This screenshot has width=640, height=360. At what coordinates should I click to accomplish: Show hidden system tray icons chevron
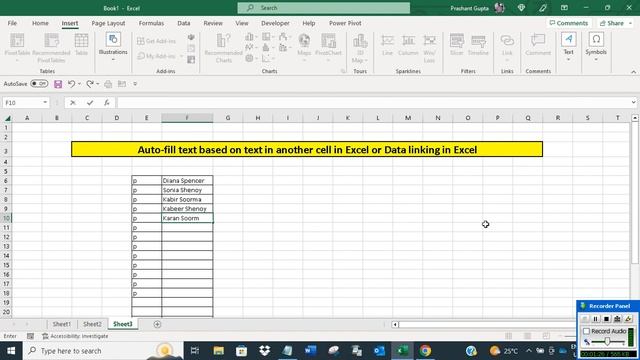click(x=529, y=351)
